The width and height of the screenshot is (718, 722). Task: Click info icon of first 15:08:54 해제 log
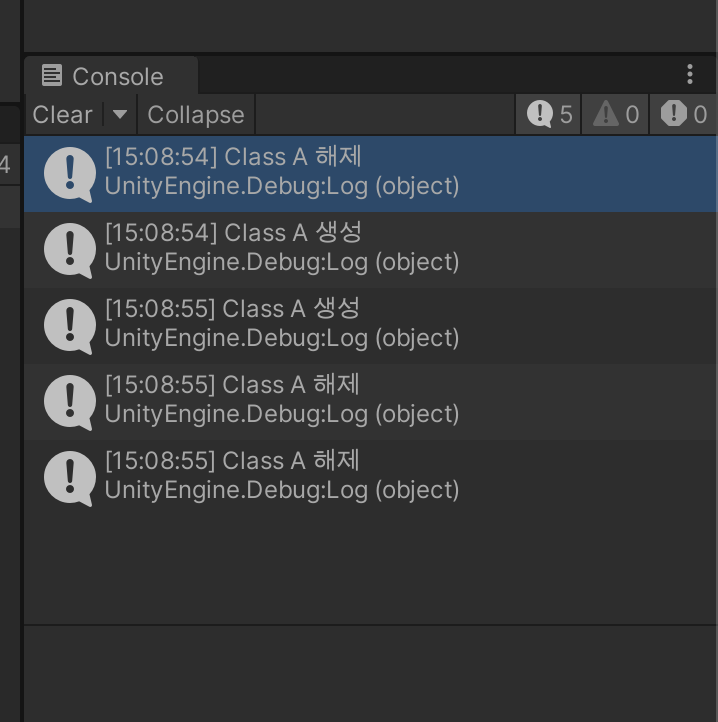point(69,174)
